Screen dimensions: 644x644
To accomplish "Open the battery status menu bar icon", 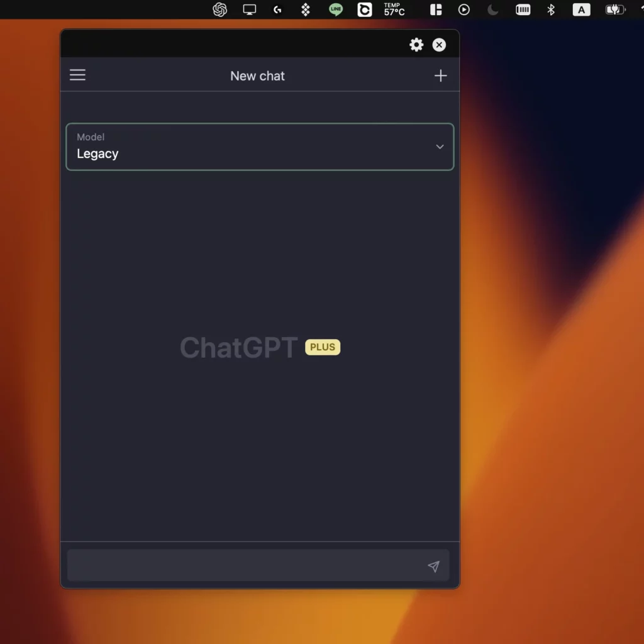I will 615,9.
